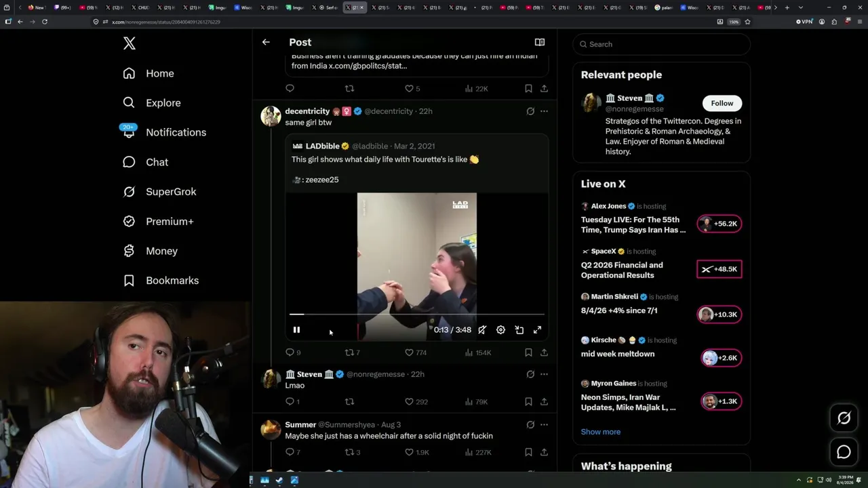Open Money in the sidebar

click(x=151, y=251)
